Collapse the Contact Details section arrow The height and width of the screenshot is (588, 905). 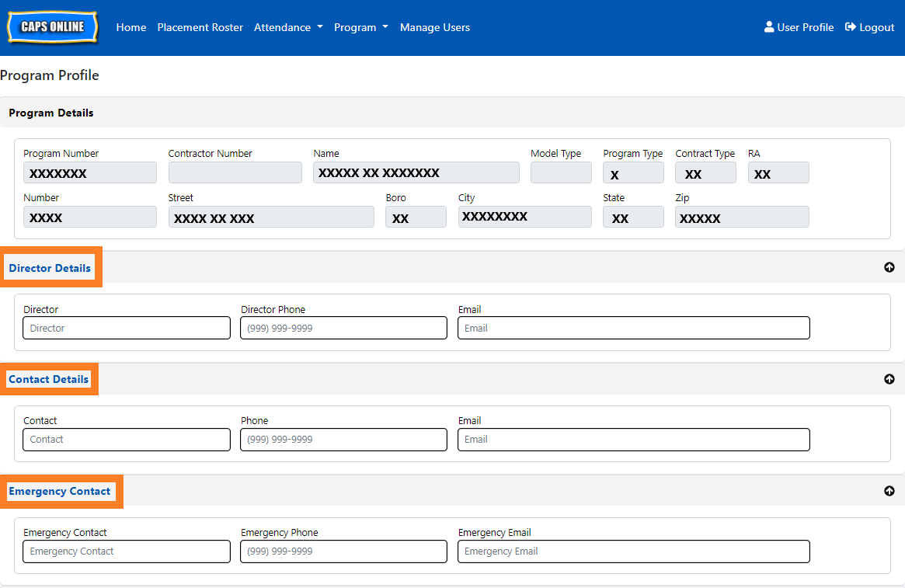coord(889,379)
